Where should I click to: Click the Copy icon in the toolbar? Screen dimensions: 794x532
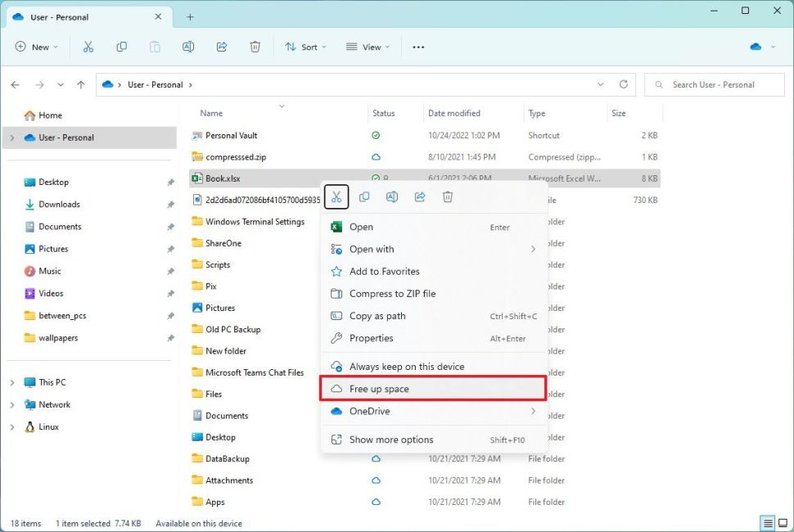point(122,47)
